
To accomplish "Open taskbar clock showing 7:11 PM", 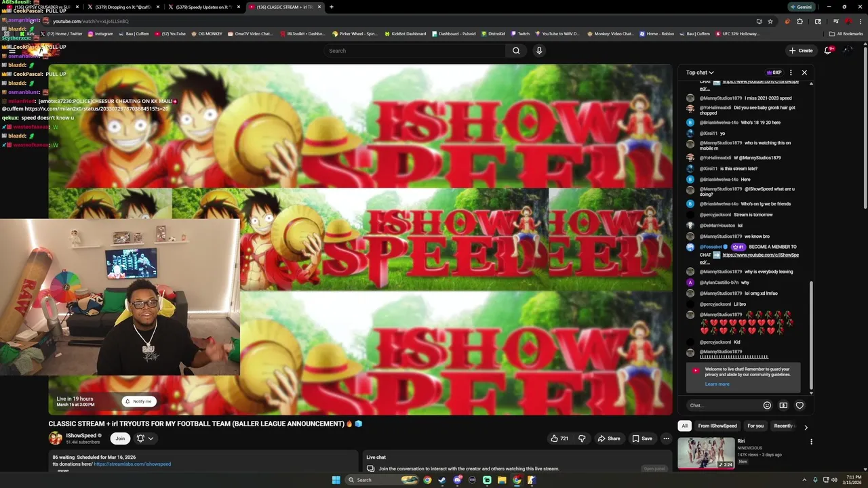I will tap(853, 480).
